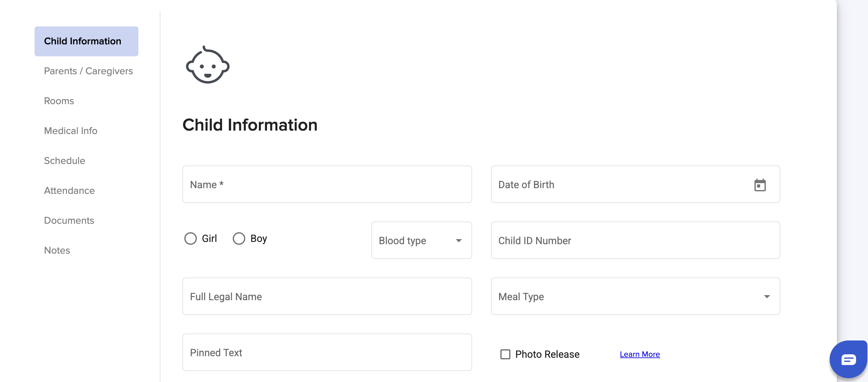Expand the Blood type dropdown
Screen dimensions: 868x382
click(x=421, y=240)
